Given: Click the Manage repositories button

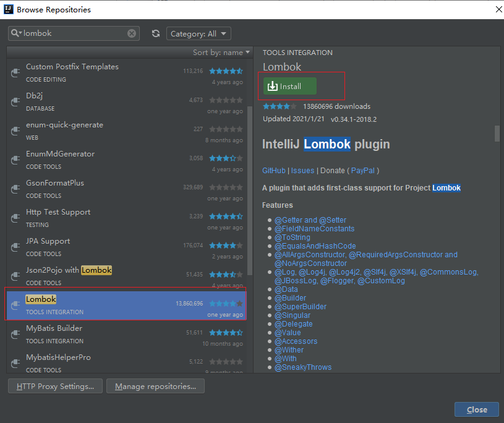Looking at the screenshot, I should pyautogui.click(x=155, y=387).
